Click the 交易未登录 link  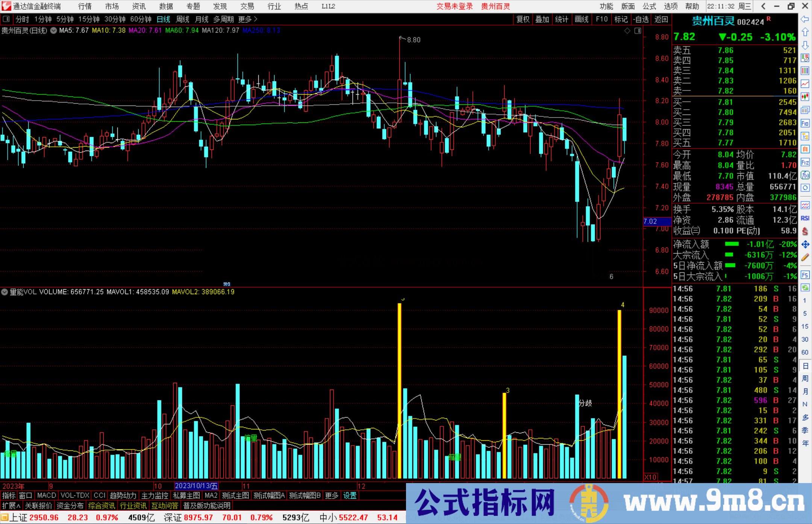click(454, 6)
